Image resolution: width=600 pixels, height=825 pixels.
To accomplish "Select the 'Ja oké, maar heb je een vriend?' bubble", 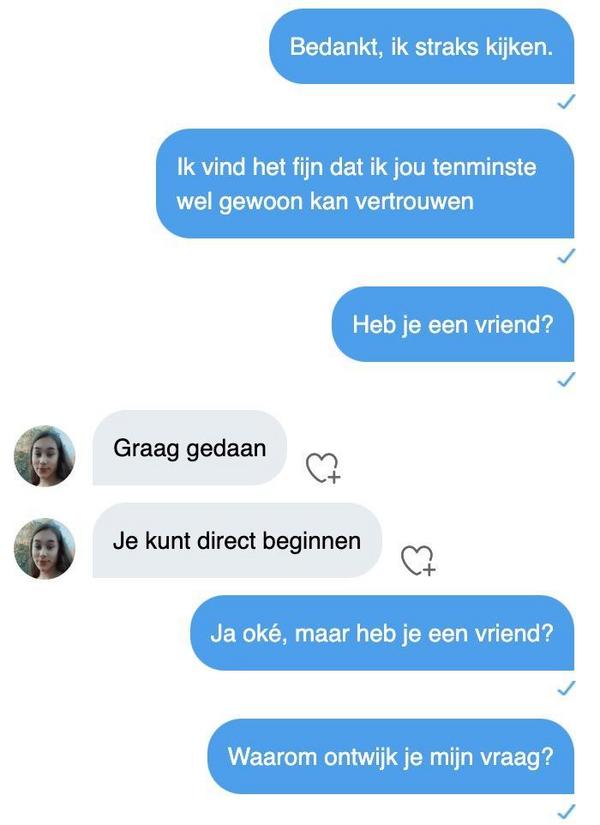I will coord(382,633).
